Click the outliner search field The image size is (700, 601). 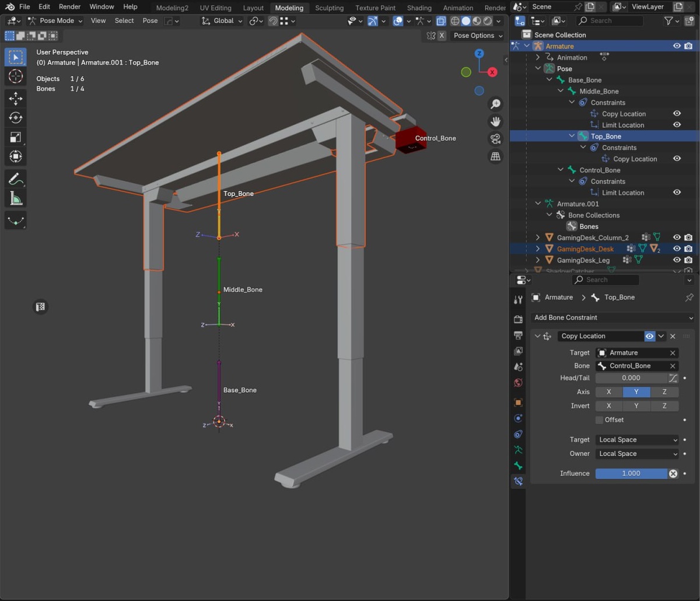point(610,20)
